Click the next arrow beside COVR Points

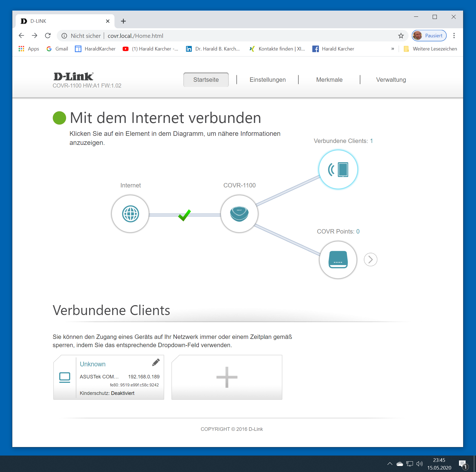[x=370, y=259]
